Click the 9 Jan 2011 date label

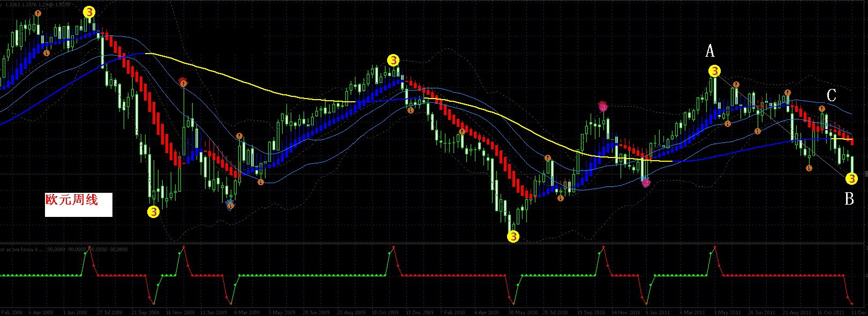[658, 312]
